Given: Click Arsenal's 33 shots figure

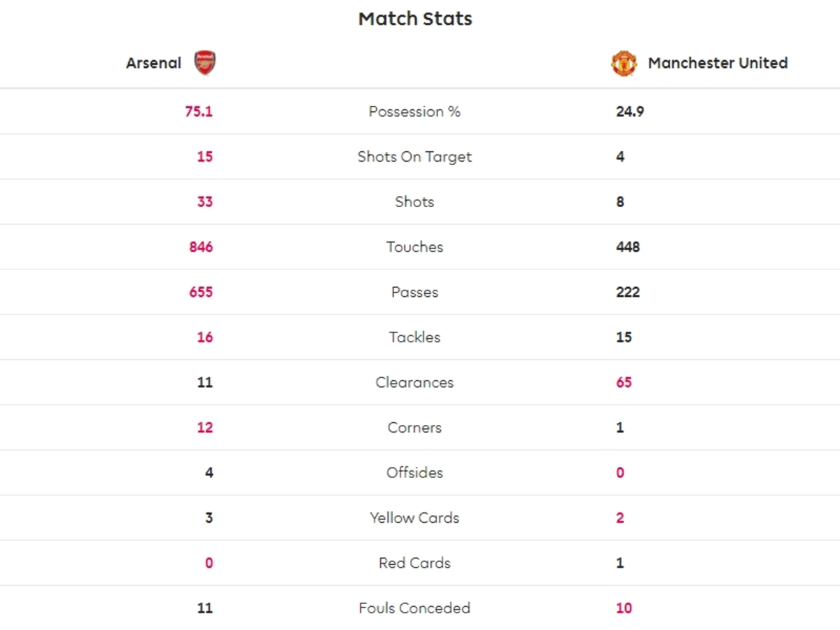Looking at the screenshot, I should pyautogui.click(x=204, y=202).
